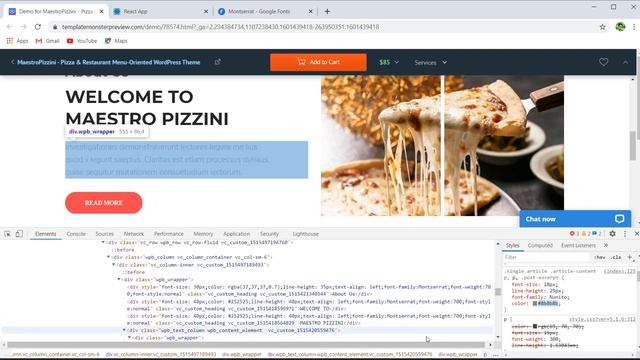
Task: Switch to the Lighthouse tab
Action: [x=306, y=234]
